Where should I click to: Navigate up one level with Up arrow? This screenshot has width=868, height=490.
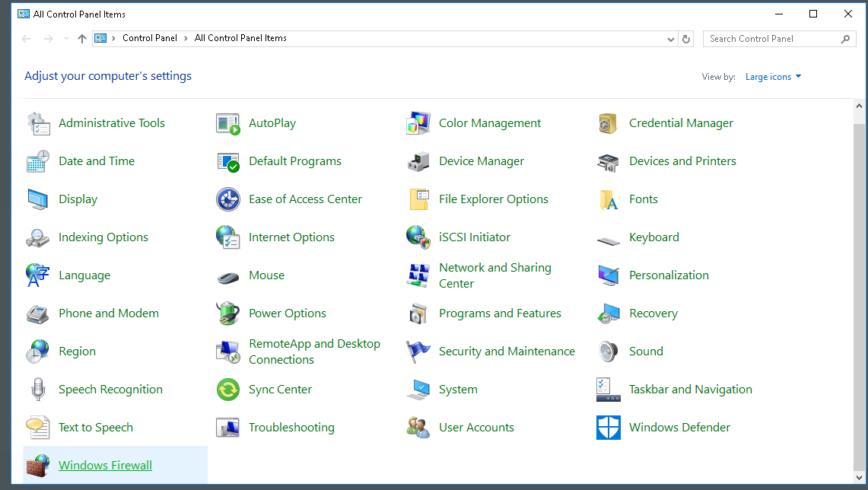tap(82, 39)
